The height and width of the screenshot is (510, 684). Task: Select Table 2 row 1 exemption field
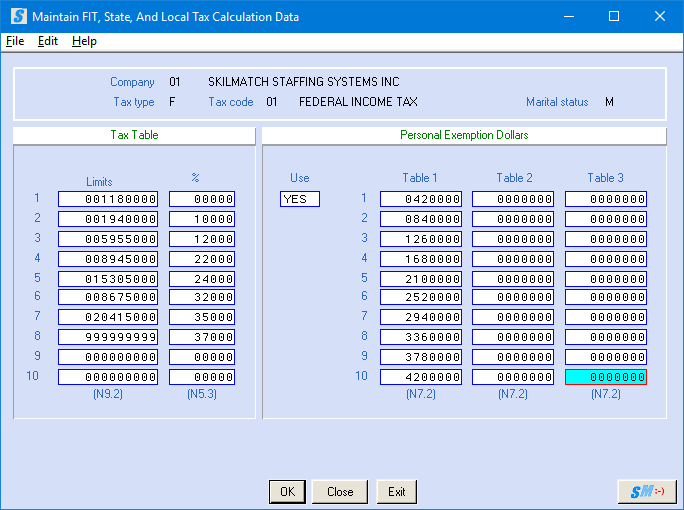513,199
